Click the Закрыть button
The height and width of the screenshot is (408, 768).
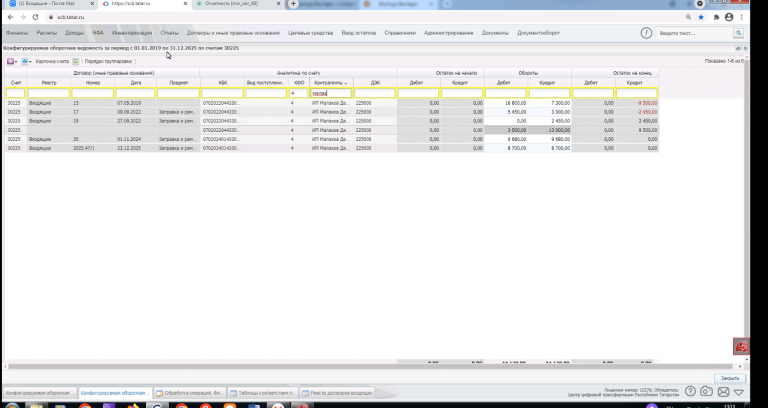click(730, 378)
